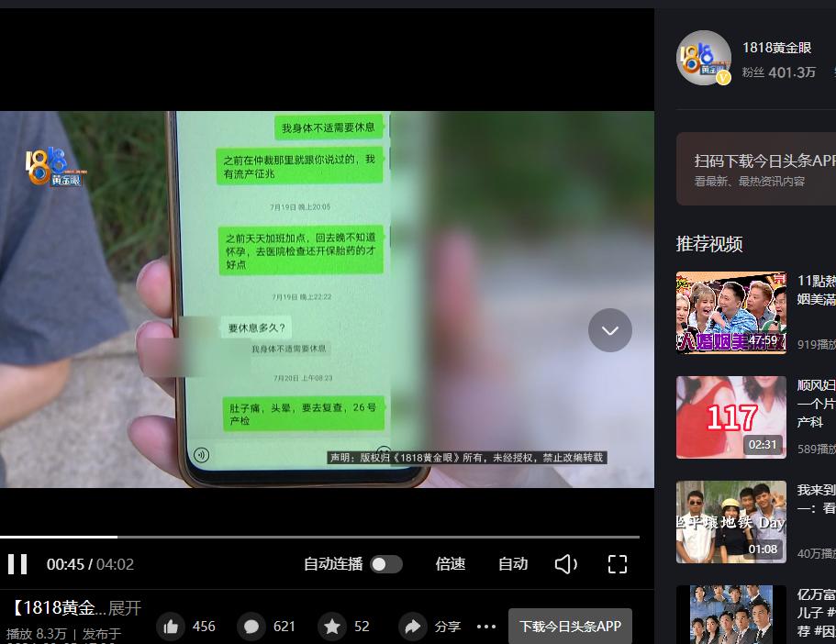Click the 分享 share label
836x644 pixels.
click(x=447, y=627)
